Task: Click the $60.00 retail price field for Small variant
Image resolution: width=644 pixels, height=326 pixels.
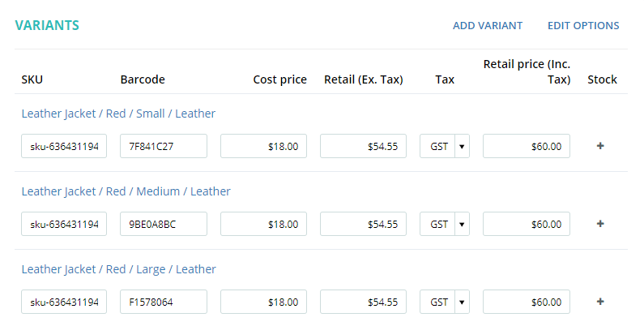Action: pyautogui.click(x=527, y=146)
